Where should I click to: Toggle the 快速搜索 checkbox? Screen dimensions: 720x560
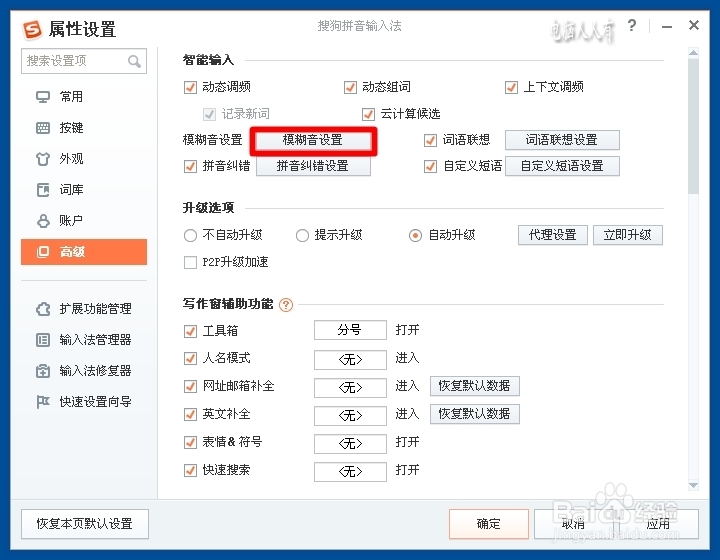point(190,470)
